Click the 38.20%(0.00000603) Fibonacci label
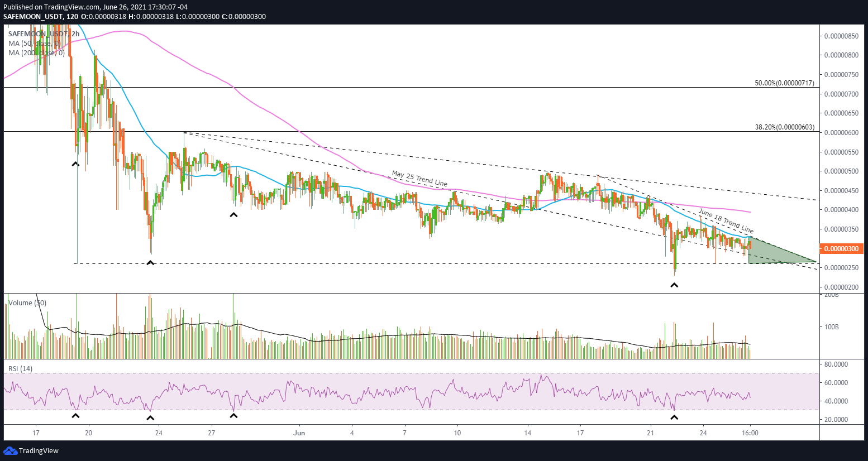This screenshot has width=868, height=461. 784,127
